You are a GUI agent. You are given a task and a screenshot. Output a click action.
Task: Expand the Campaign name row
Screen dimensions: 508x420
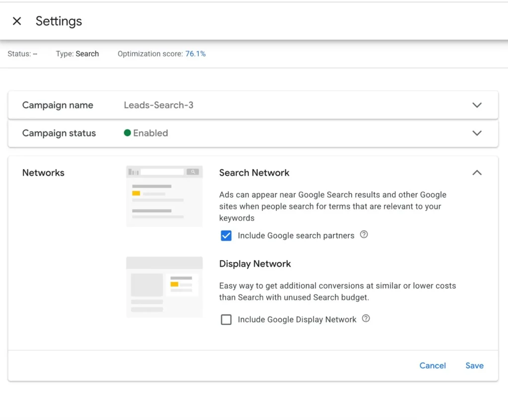click(477, 105)
